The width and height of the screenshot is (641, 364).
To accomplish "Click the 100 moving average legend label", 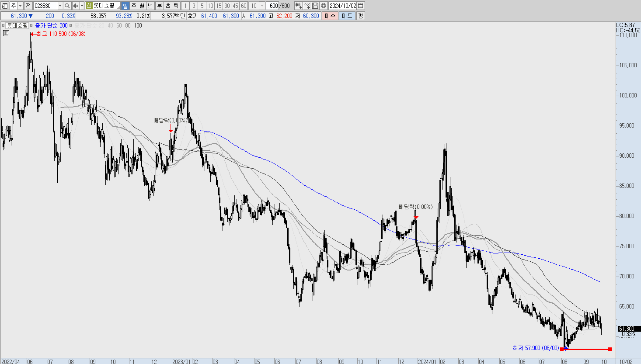I will [138, 25].
